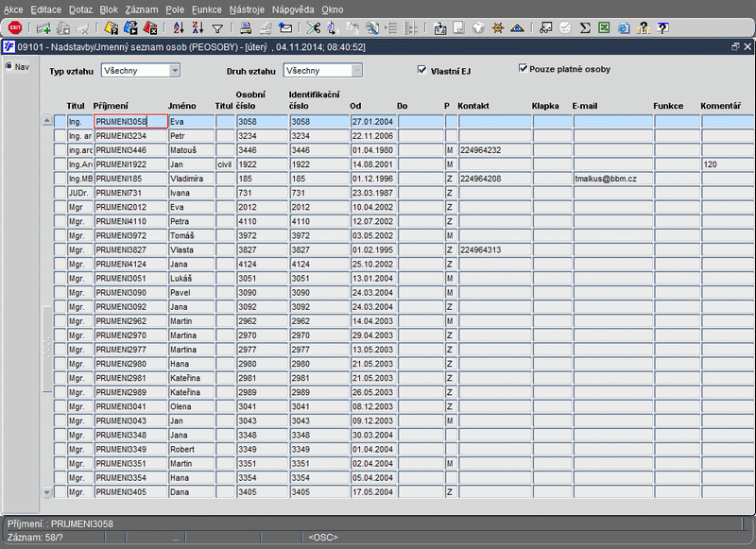Select the Nav radio button
This screenshot has height=549, width=756.
(x=9, y=66)
